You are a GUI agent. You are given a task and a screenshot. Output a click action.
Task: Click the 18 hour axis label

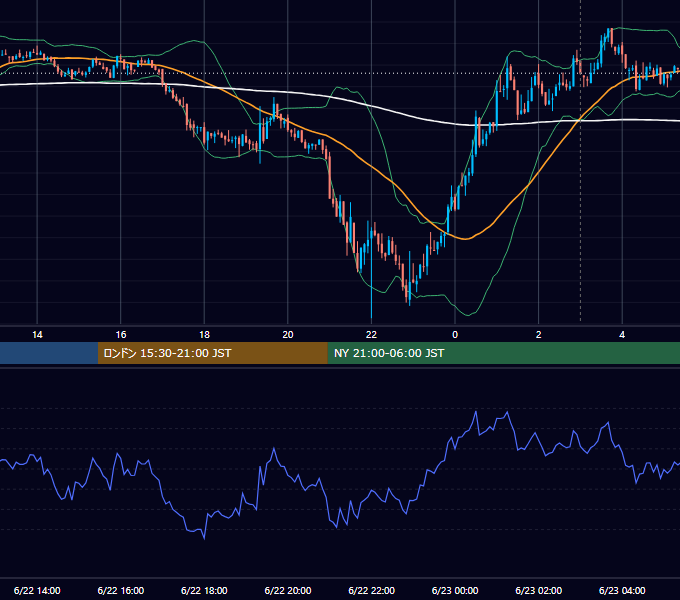204,335
